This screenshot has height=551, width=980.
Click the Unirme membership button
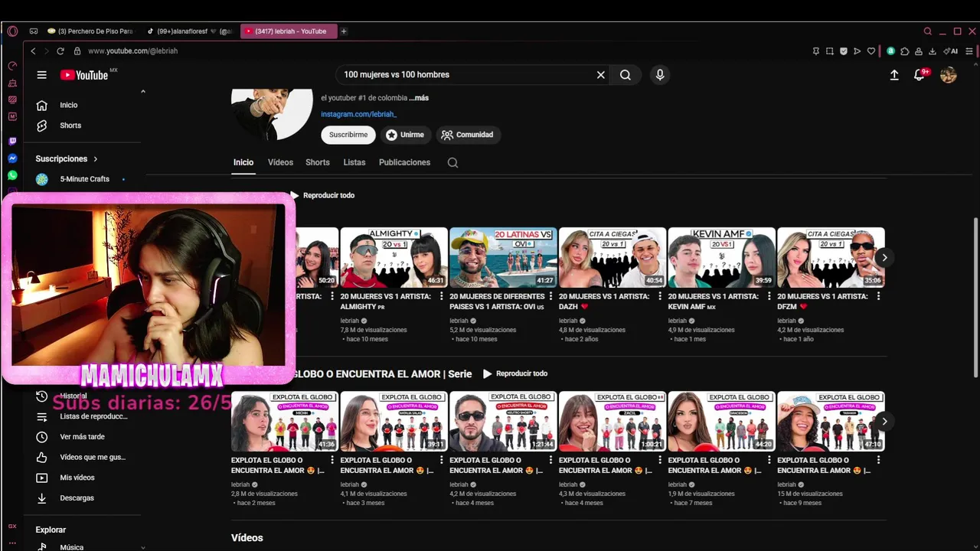pyautogui.click(x=404, y=135)
